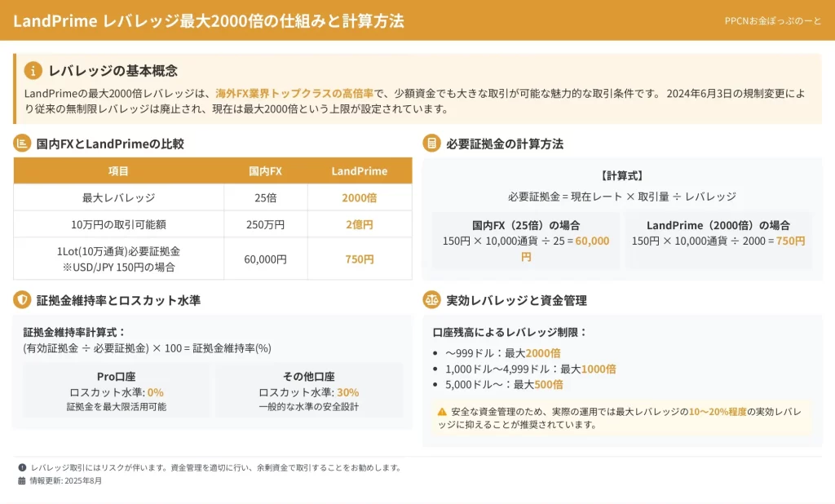The height and width of the screenshot is (504, 835).
Task: Select the 国内FXとLandPrimeの比較 heading
Action: 110,144
